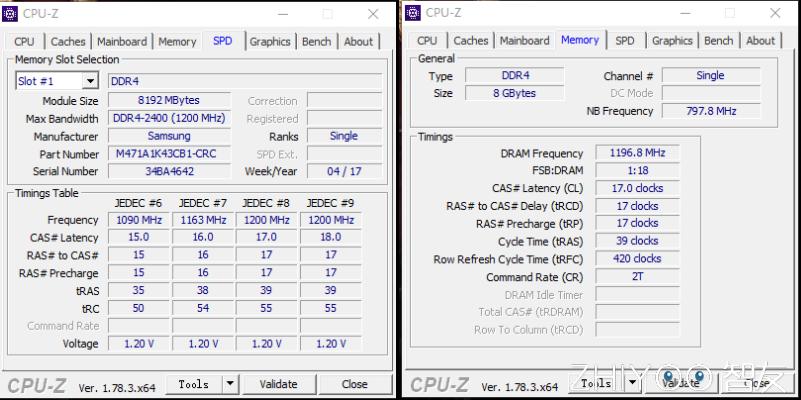Expand Tools dropdown arrow in right window
This screenshot has height=400, width=801.
[x=633, y=383]
